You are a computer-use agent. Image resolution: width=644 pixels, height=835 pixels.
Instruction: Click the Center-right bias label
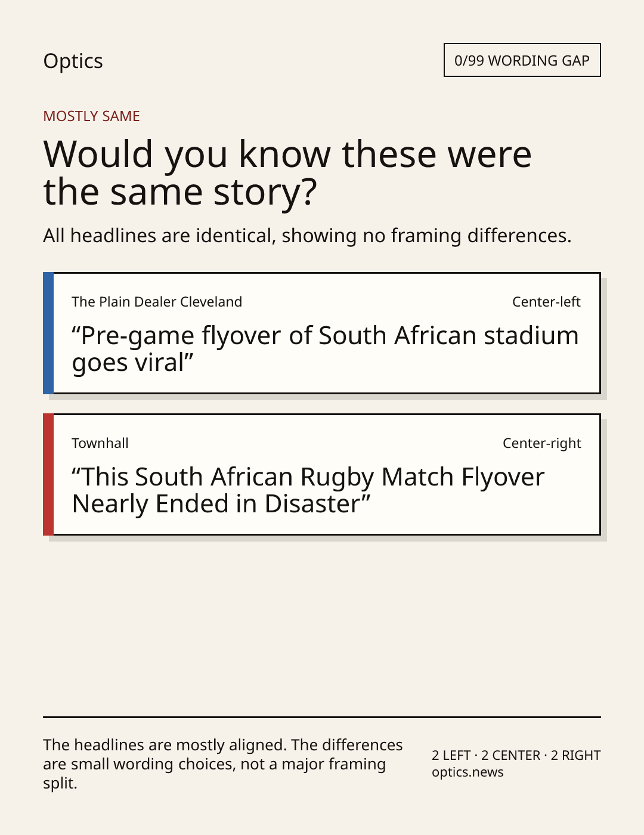(541, 443)
